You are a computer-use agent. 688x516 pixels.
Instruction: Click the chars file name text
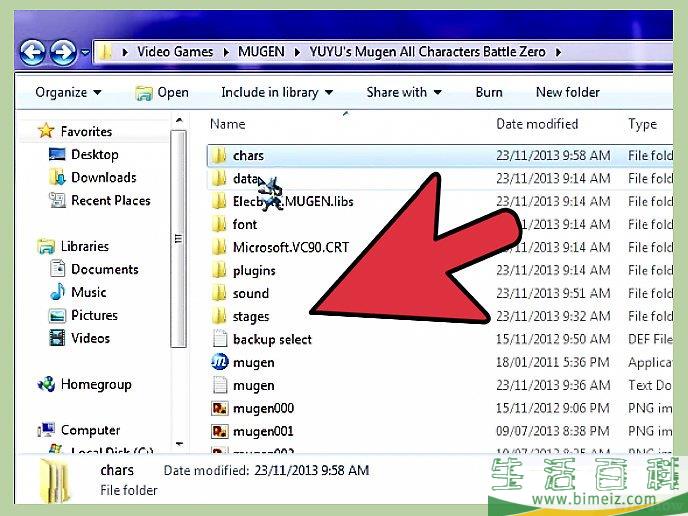coord(248,155)
